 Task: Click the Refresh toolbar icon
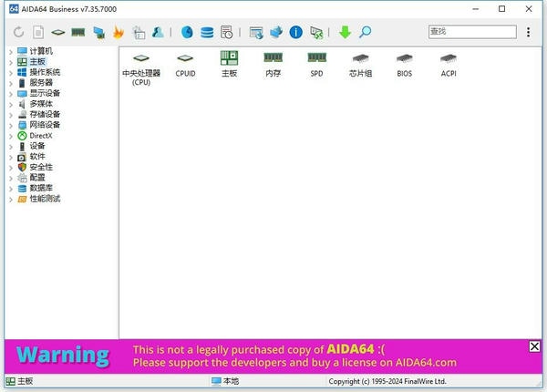(18, 32)
